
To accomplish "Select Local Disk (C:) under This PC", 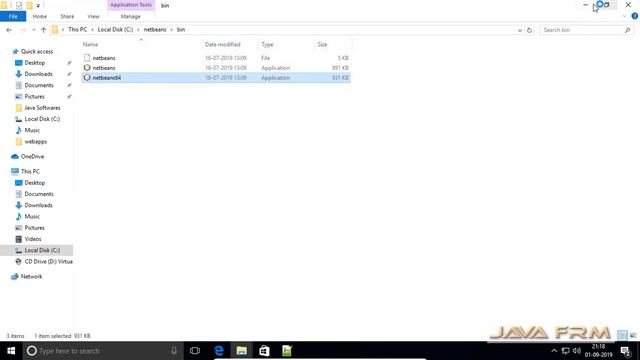I will pos(37,250).
